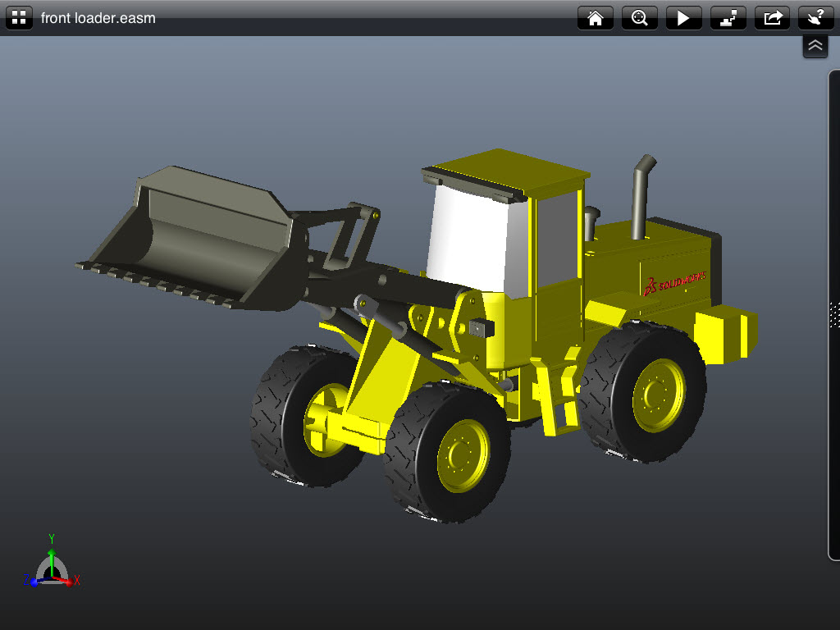Collapse the toolbar with double chevron
Viewport: 840px width, 630px height.
[815, 46]
